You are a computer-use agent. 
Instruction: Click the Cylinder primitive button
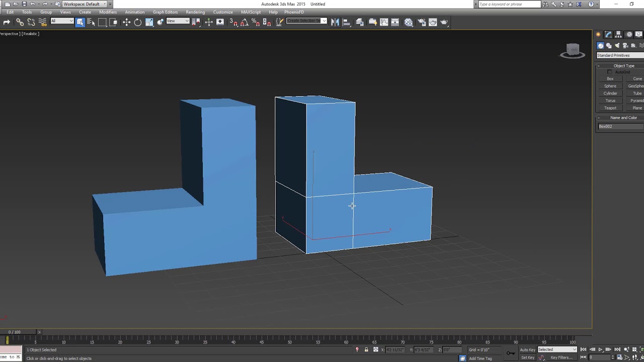(610, 94)
